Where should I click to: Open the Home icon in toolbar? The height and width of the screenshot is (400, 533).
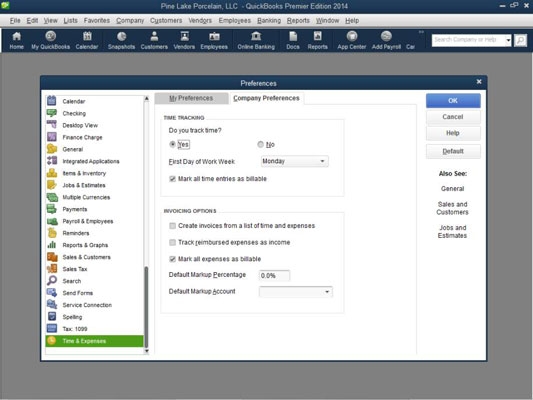tap(16, 40)
